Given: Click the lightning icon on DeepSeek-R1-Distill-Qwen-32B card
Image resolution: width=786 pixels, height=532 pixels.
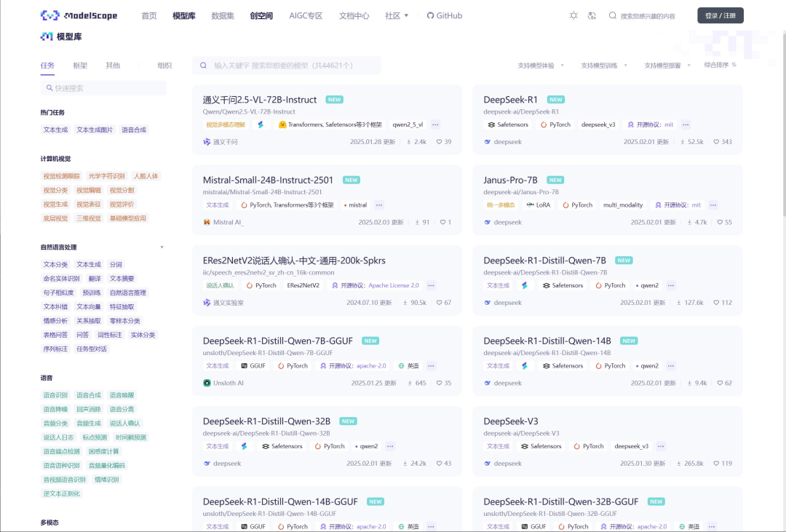Looking at the screenshot, I should pyautogui.click(x=244, y=445).
